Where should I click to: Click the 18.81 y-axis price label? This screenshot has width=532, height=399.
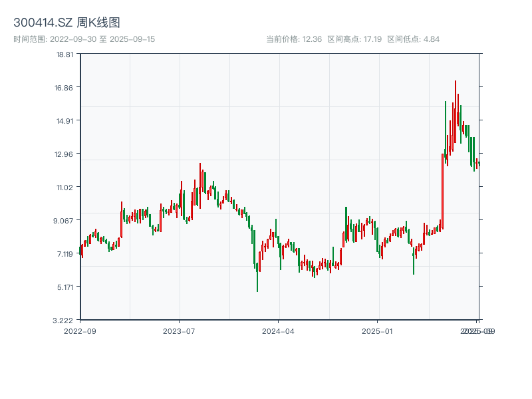point(65,55)
